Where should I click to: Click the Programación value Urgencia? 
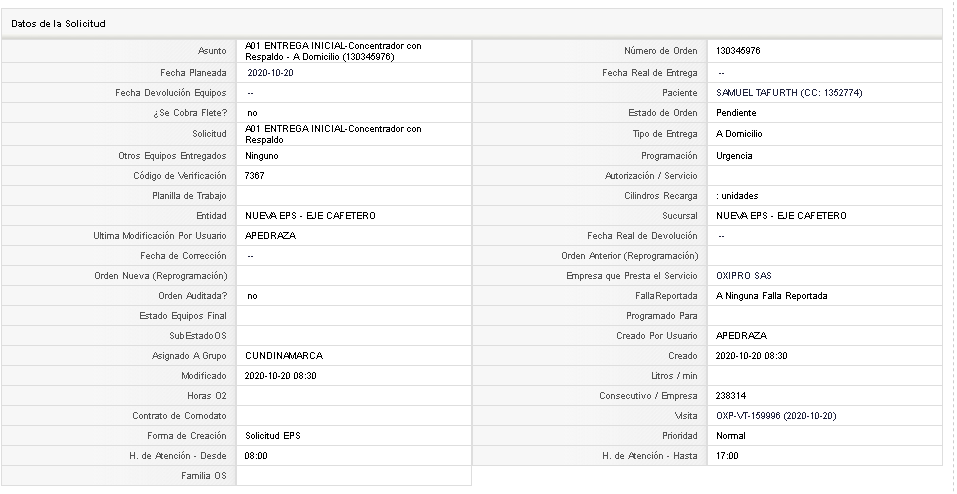(734, 156)
